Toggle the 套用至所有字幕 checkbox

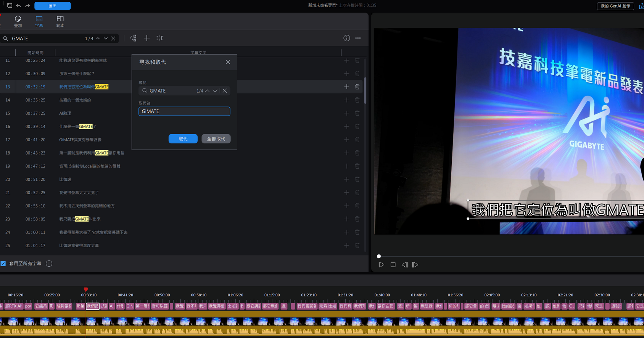[x=3, y=264]
